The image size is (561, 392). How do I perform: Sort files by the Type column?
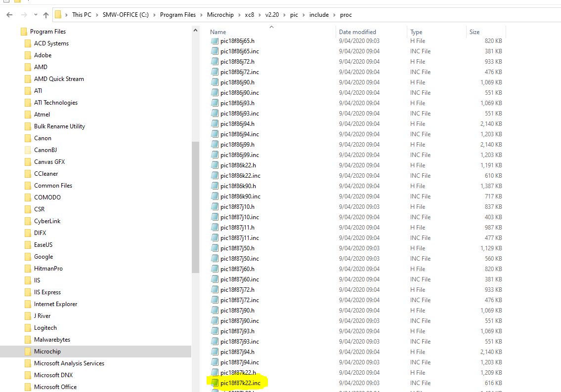tap(416, 32)
